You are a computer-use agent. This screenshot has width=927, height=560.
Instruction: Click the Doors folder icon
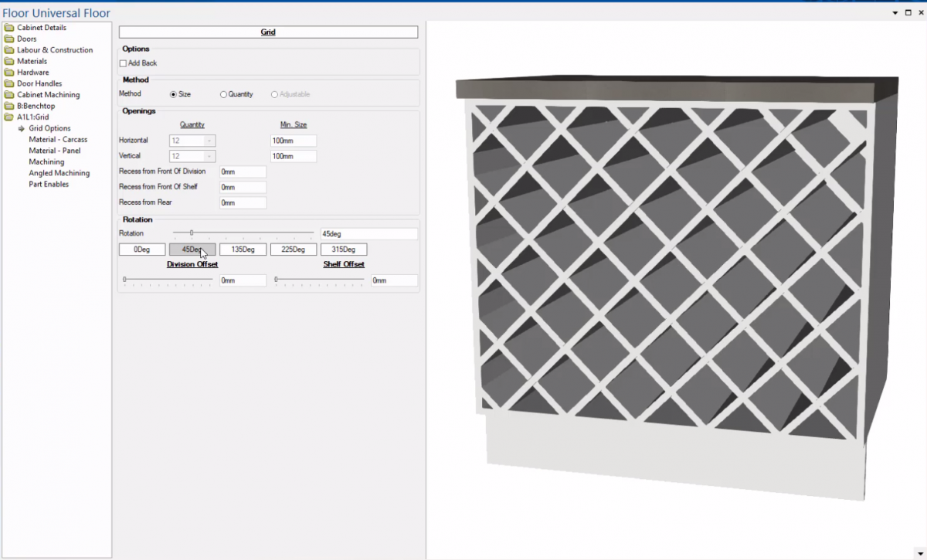click(x=9, y=39)
